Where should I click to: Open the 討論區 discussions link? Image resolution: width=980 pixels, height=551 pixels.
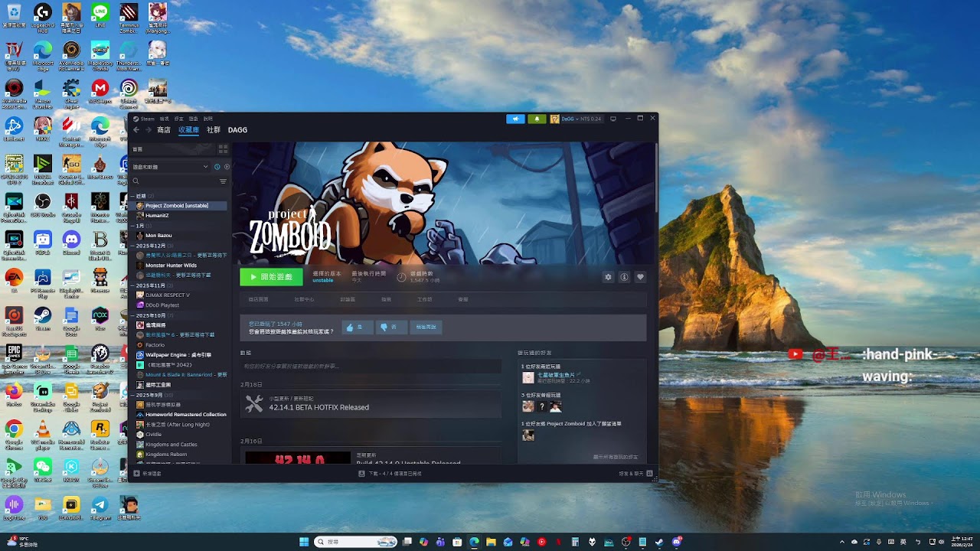pyautogui.click(x=348, y=299)
